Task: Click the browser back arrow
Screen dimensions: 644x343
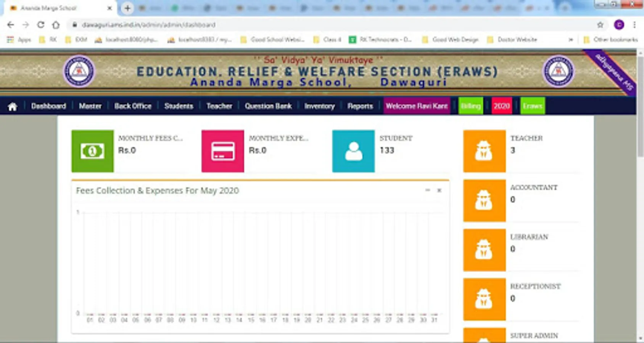Action: (11, 25)
